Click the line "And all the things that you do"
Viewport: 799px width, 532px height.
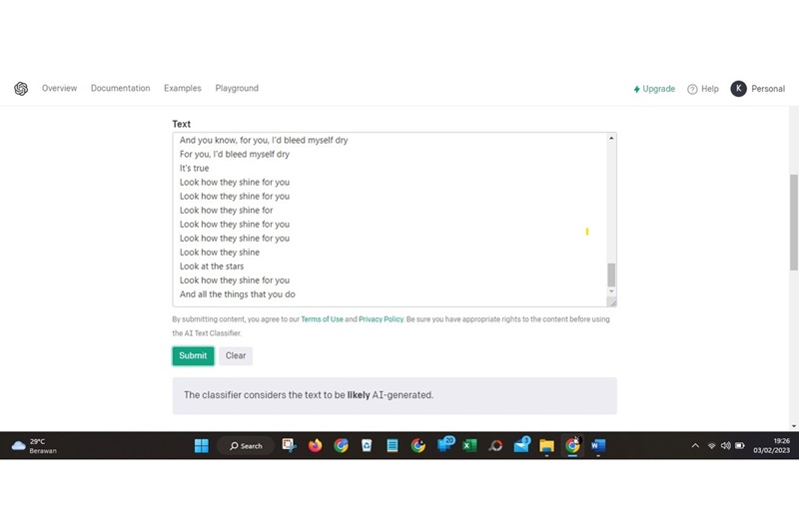[x=238, y=294]
